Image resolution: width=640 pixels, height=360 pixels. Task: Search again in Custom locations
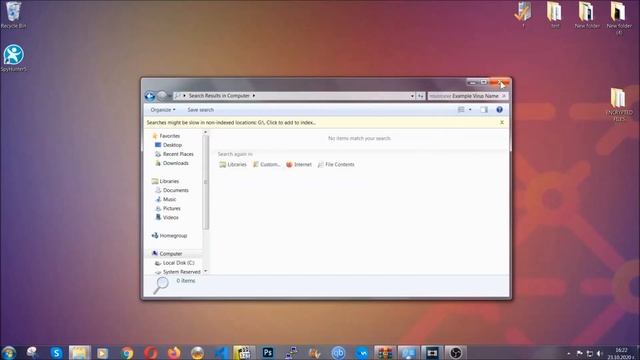pos(266,164)
